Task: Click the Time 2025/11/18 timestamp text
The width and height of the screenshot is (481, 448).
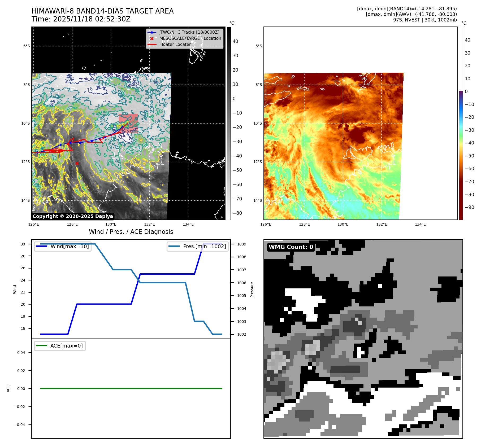Action: pyautogui.click(x=81, y=19)
